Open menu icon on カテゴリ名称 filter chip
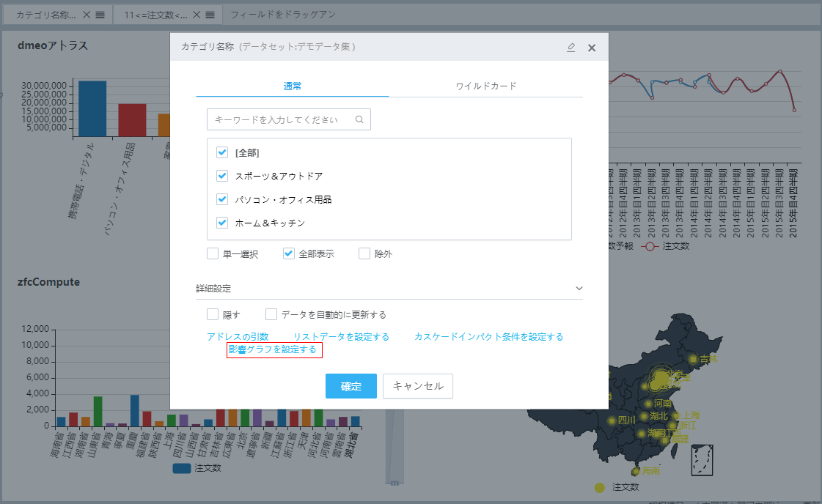This screenshot has height=504, width=822. (x=100, y=15)
